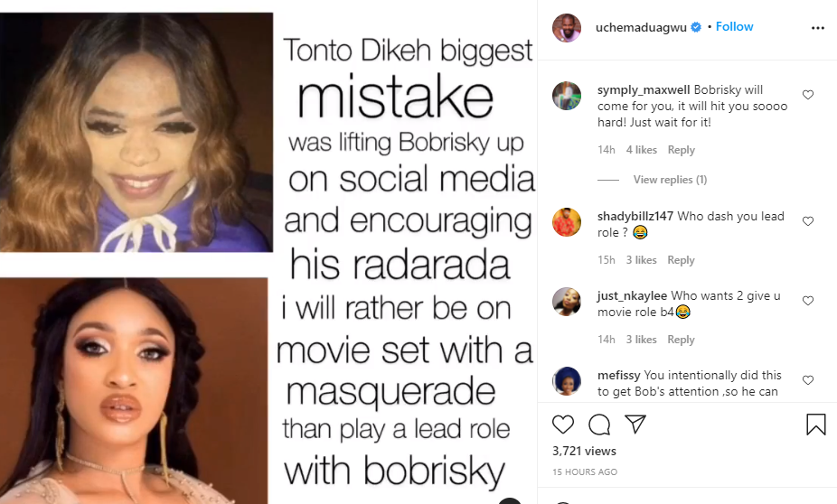837x504 pixels.
Task: Like the post with the heart icon
Action: click(x=562, y=425)
